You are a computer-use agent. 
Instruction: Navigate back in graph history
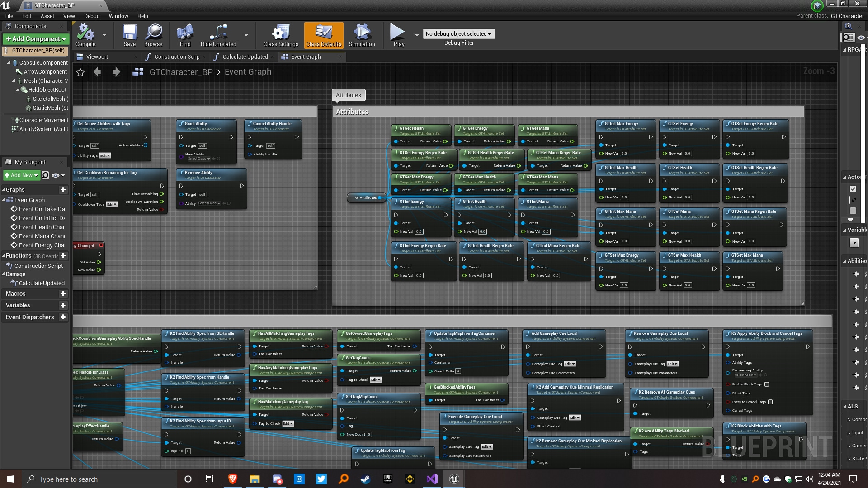click(97, 72)
